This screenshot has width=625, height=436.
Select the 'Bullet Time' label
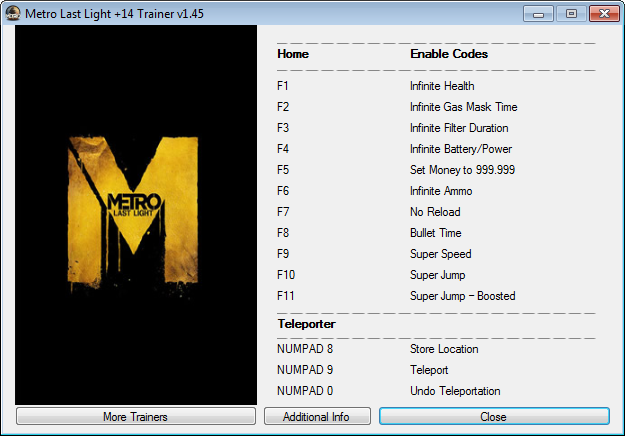436,233
